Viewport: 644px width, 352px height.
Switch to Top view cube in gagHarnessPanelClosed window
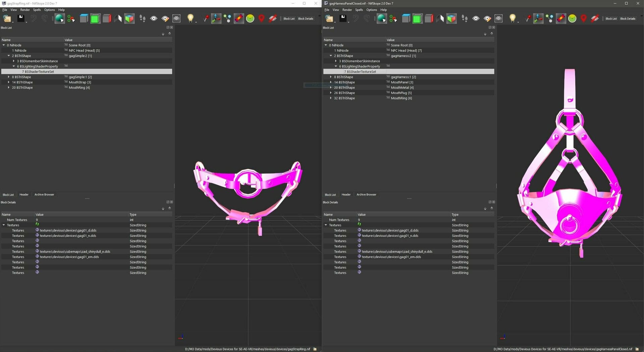coord(406,18)
